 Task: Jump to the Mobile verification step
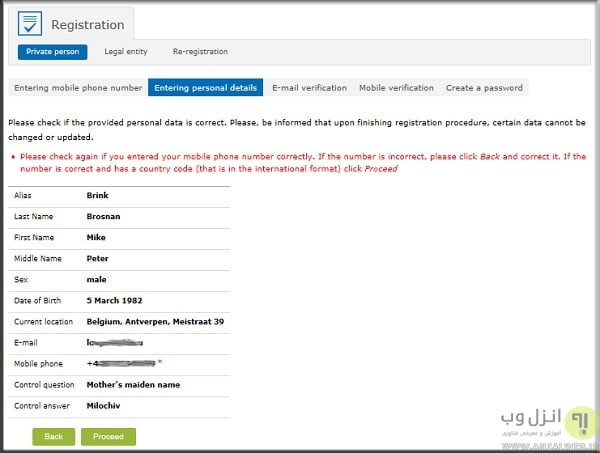(x=396, y=88)
